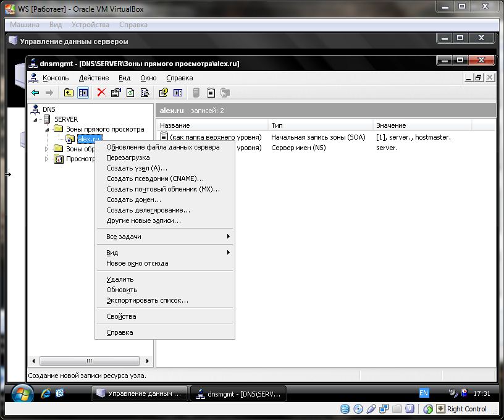Choose Создать псевдоним (CNAME)...

tap(165, 178)
